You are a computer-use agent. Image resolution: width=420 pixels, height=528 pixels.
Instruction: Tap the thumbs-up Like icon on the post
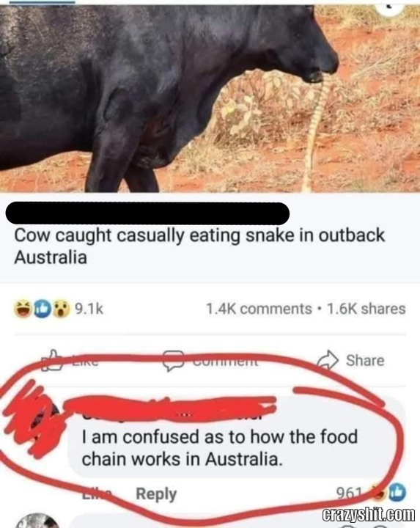pyautogui.click(x=51, y=360)
